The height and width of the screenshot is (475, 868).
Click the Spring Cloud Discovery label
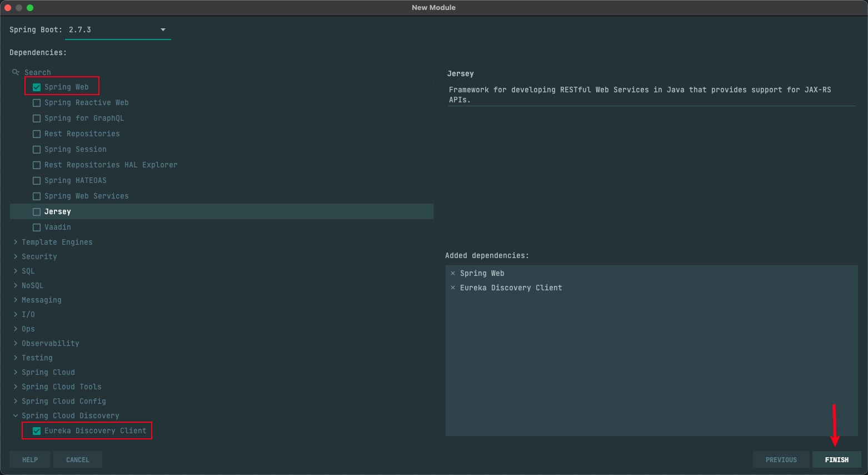pos(71,415)
